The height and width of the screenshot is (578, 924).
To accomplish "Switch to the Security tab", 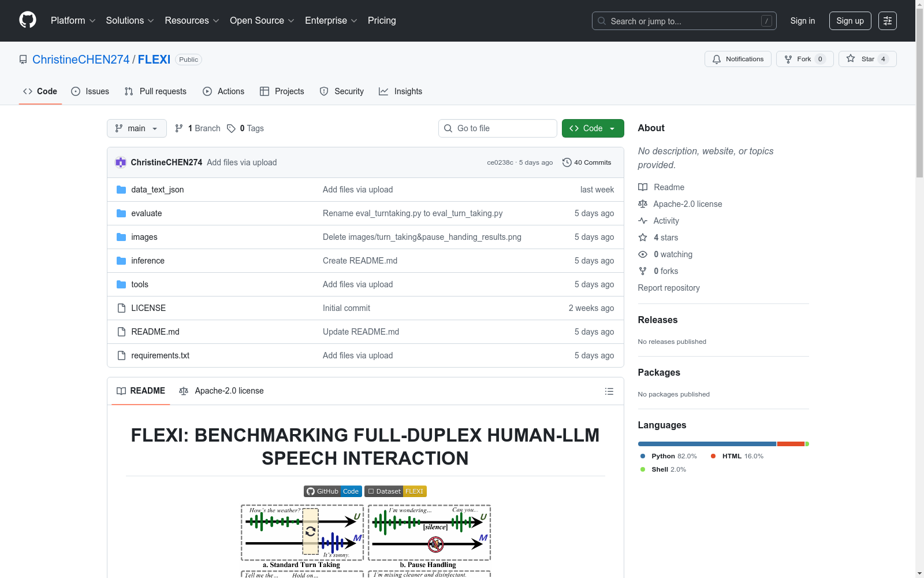I will 342,91.
